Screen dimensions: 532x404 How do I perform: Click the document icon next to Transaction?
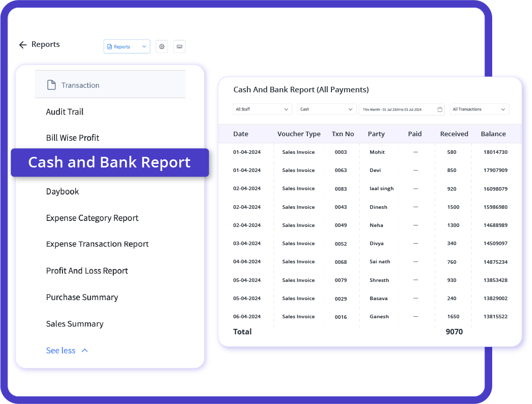coord(51,85)
